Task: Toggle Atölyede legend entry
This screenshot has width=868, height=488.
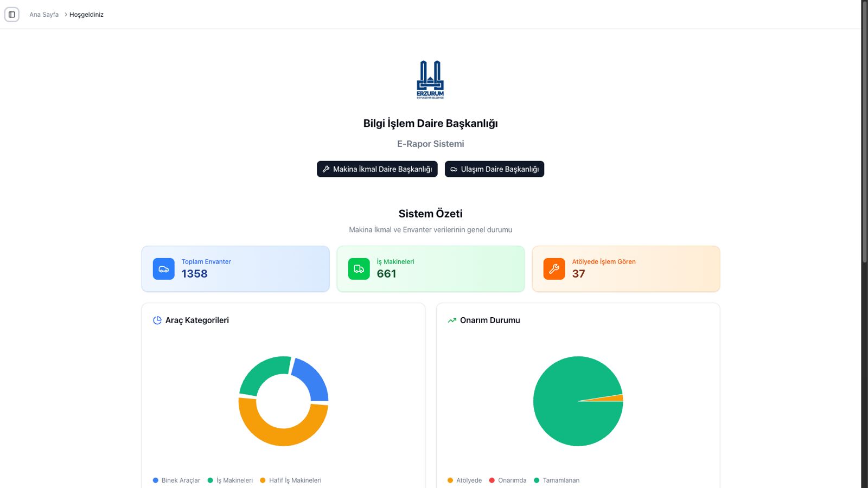Action: click(x=464, y=480)
